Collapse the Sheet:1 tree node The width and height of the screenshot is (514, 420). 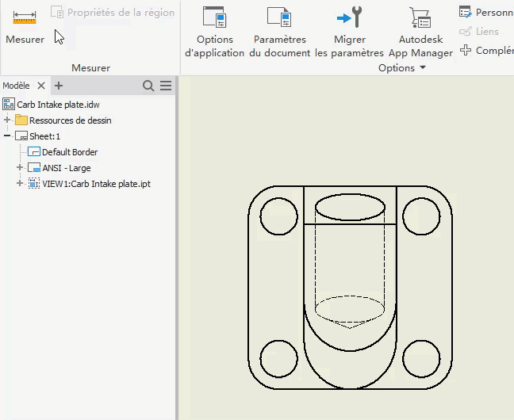pos(8,136)
